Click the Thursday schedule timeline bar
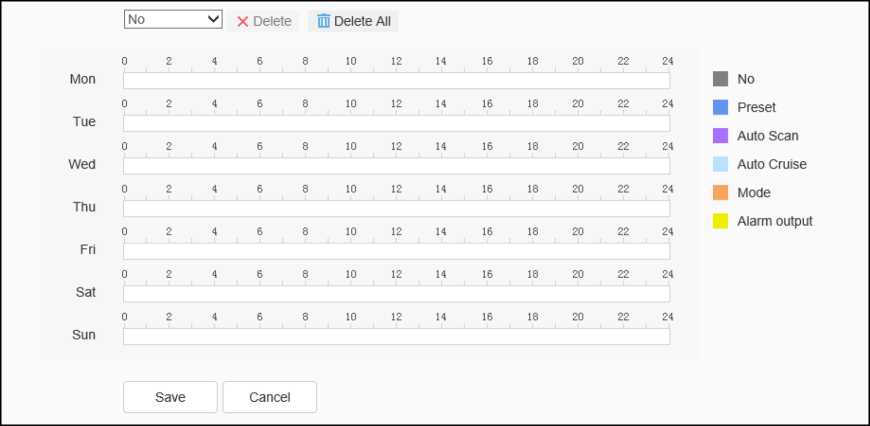Screen dimensions: 870x426 click(396, 208)
